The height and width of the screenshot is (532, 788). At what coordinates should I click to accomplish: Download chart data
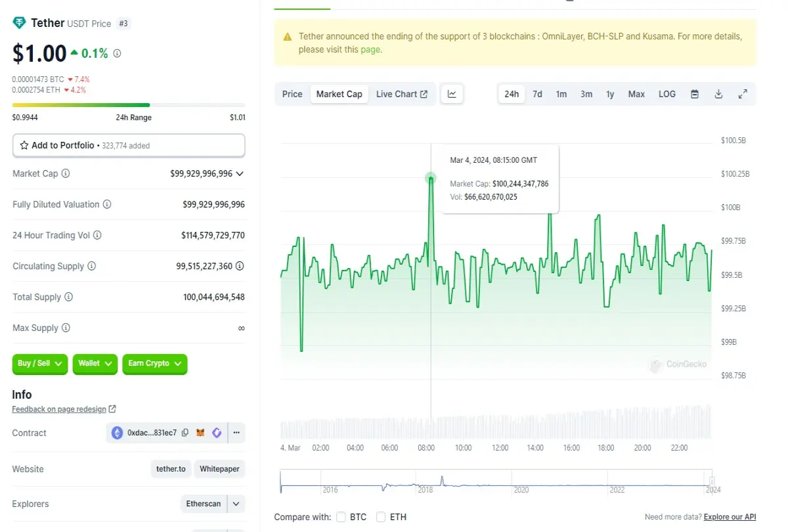[x=718, y=94]
